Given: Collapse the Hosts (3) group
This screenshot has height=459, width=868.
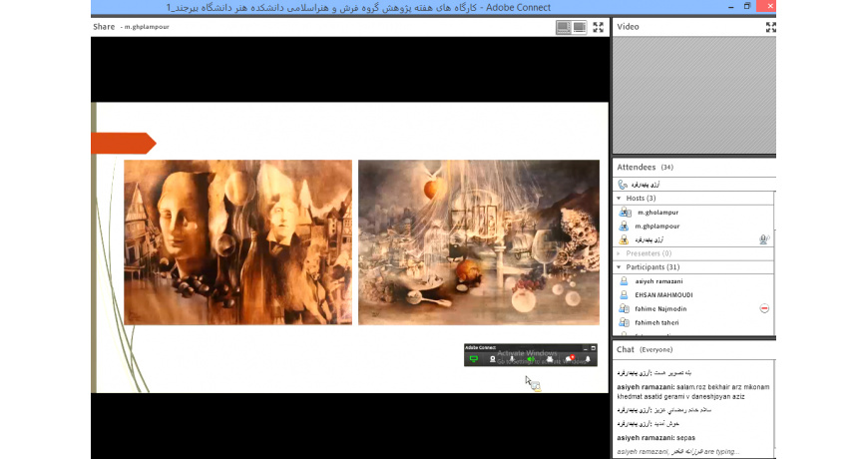Looking at the screenshot, I should click(x=619, y=199).
